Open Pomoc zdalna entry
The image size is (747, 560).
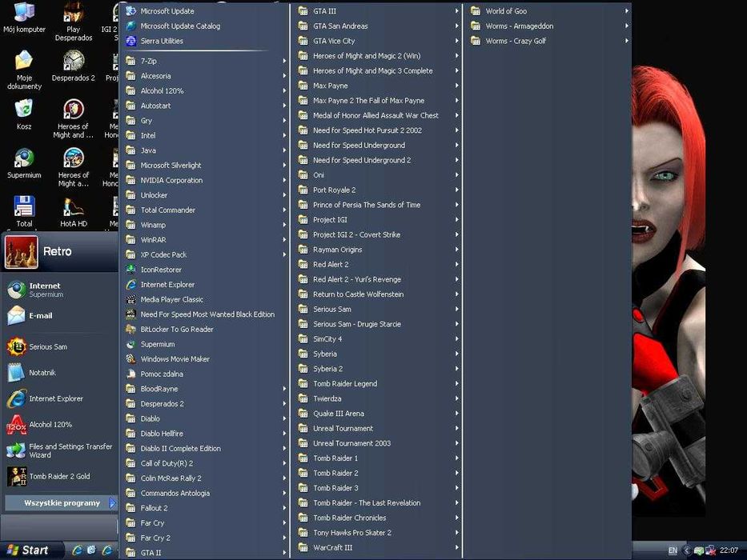coord(205,374)
